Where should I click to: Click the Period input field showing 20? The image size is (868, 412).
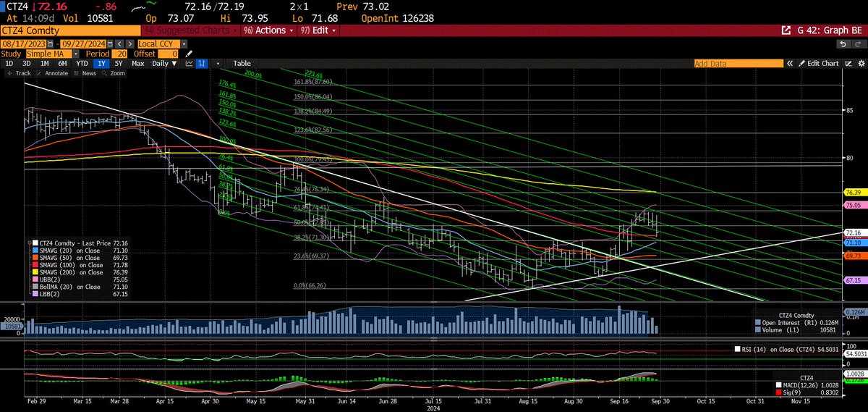(119, 54)
